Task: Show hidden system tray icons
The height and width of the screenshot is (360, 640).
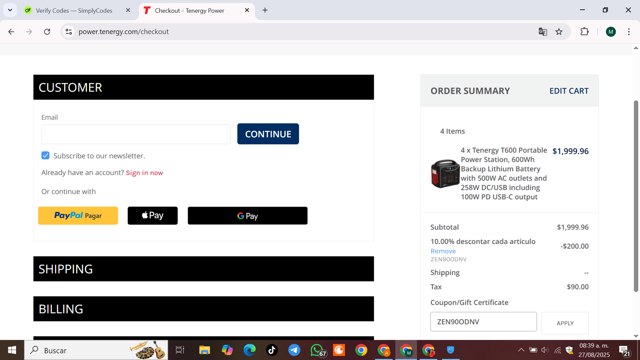Action: [x=521, y=350]
